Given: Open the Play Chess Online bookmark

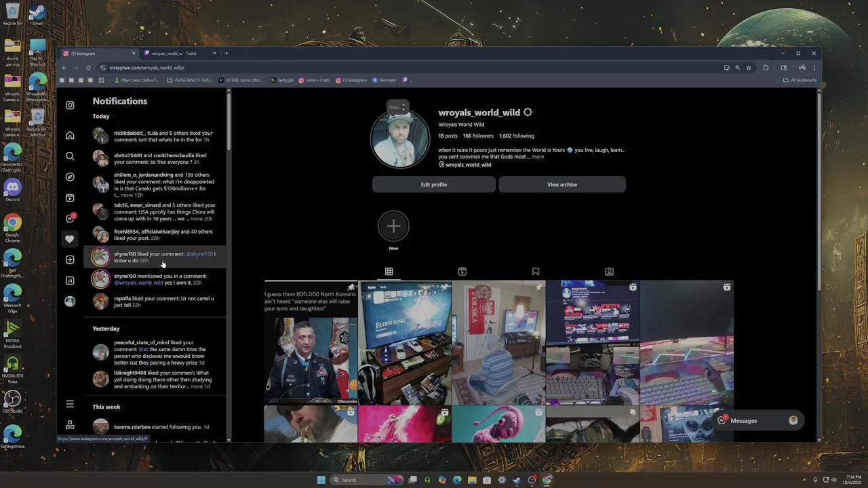Looking at the screenshot, I should (x=136, y=80).
